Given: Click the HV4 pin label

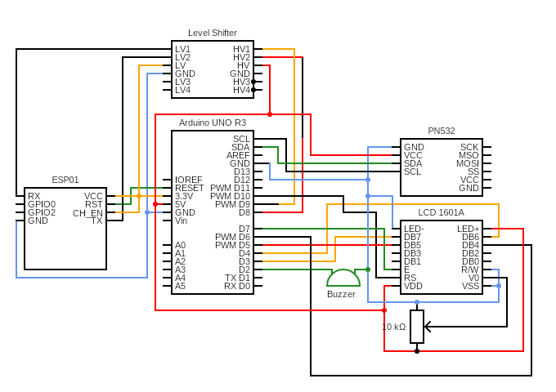Looking at the screenshot, I should [241, 90].
